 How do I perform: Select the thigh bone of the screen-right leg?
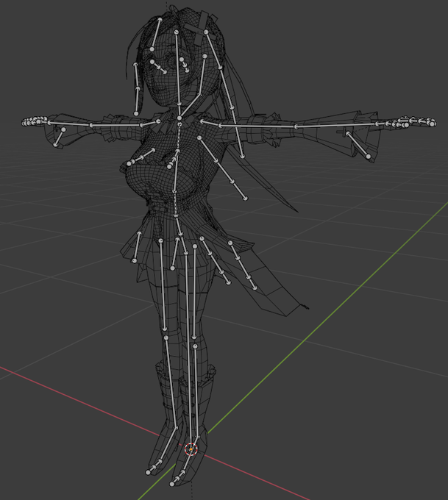(195, 292)
